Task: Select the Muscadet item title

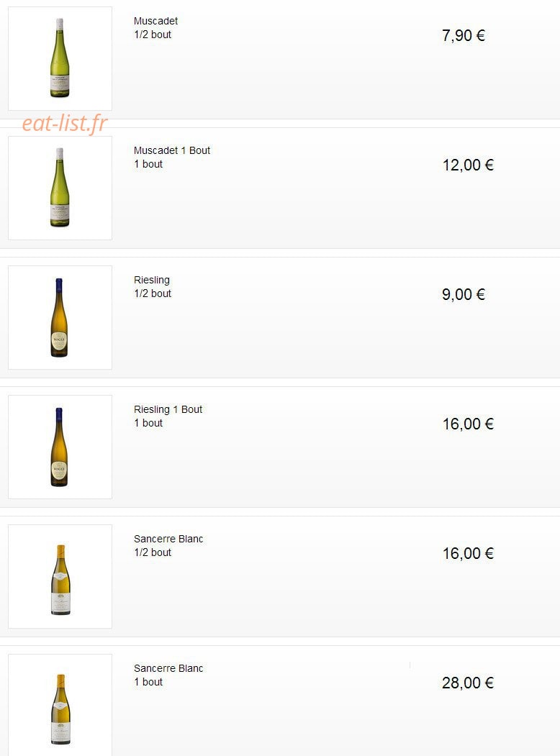Action: coord(155,21)
